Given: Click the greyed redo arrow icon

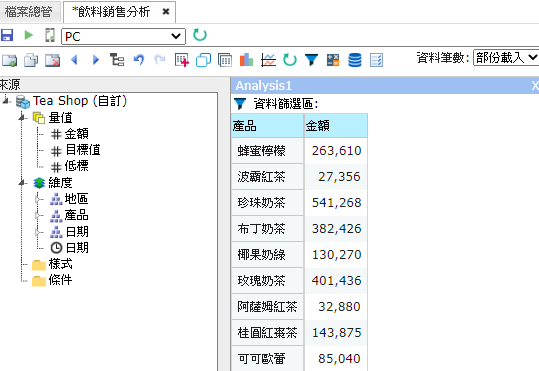Looking at the screenshot, I should click(160, 60).
